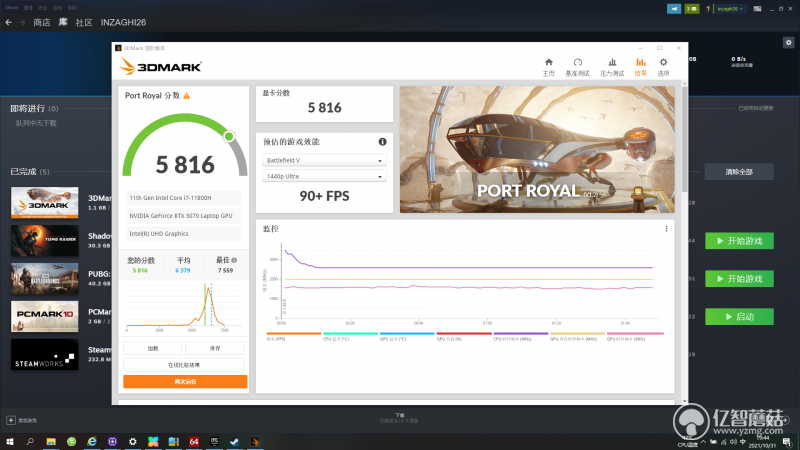Open Steam friends messages green icon

pos(692,9)
